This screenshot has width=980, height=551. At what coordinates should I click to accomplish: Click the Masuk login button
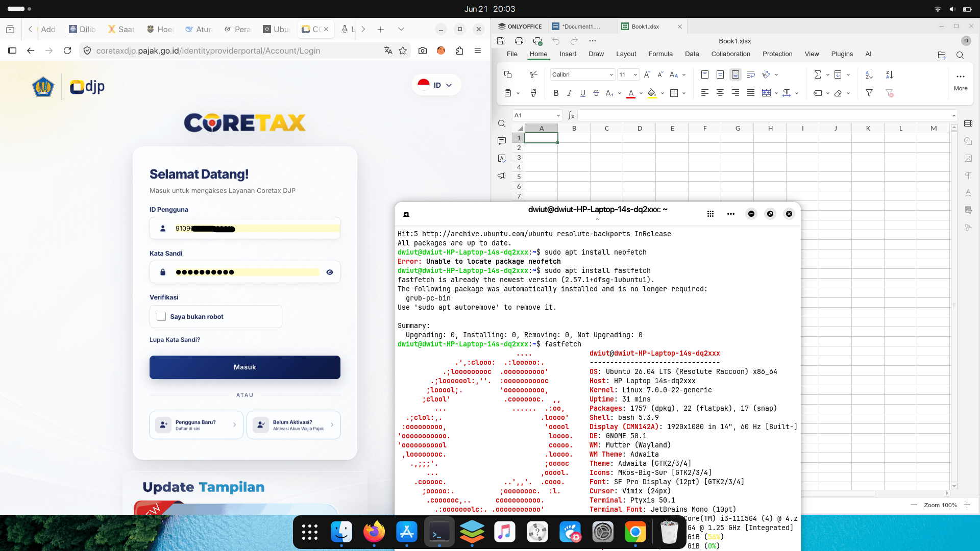coord(245,367)
